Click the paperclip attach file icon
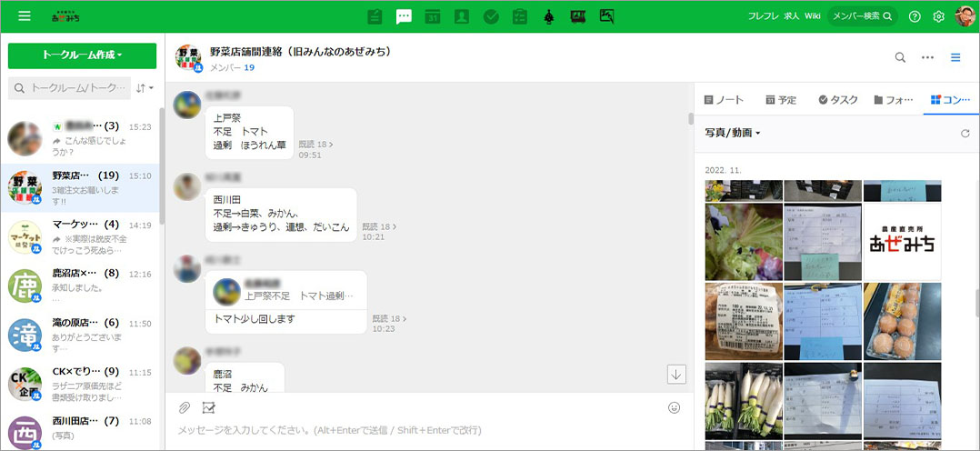Image resolution: width=980 pixels, height=451 pixels. point(184,407)
